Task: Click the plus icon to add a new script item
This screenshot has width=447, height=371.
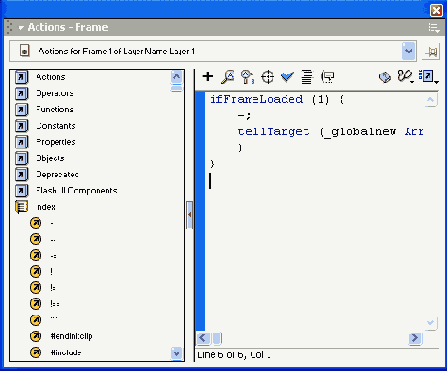Action: click(208, 77)
